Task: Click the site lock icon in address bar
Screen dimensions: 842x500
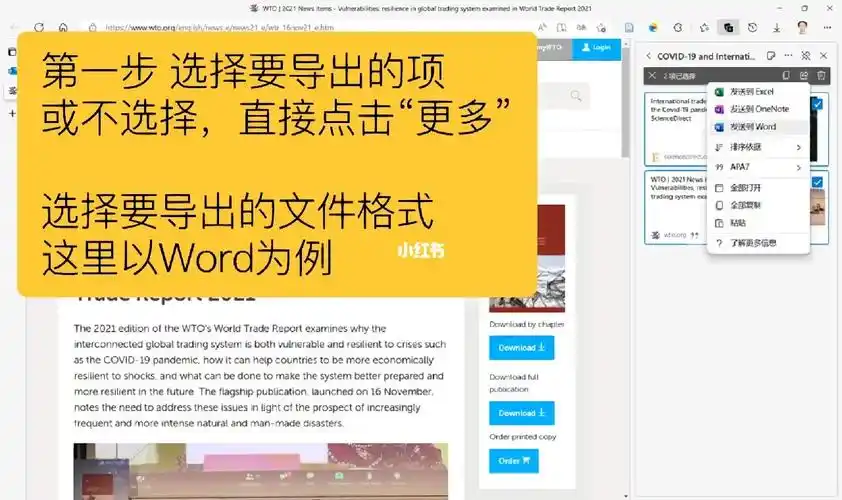Action: (x=92, y=27)
